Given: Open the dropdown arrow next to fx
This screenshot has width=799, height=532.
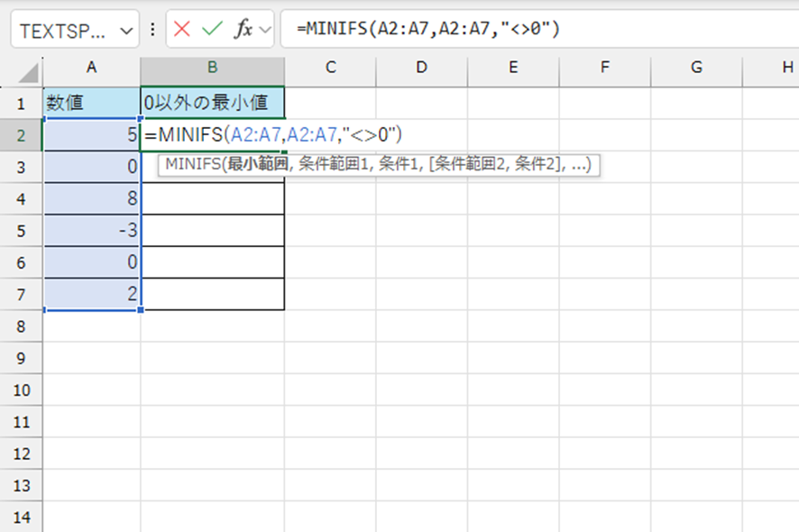Looking at the screenshot, I should point(264,30).
